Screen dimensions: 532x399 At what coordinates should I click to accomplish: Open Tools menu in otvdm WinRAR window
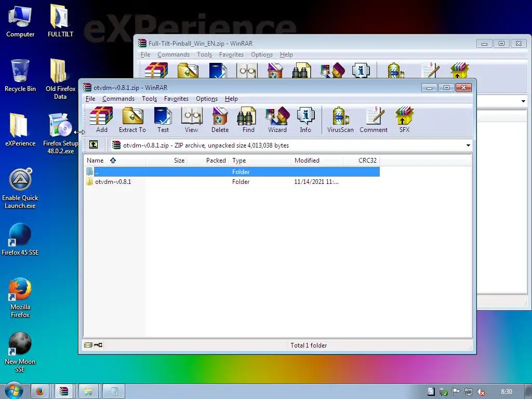coord(149,98)
